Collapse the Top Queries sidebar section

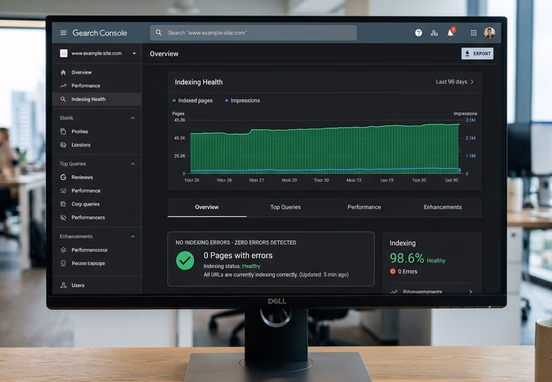[x=133, y=164]
